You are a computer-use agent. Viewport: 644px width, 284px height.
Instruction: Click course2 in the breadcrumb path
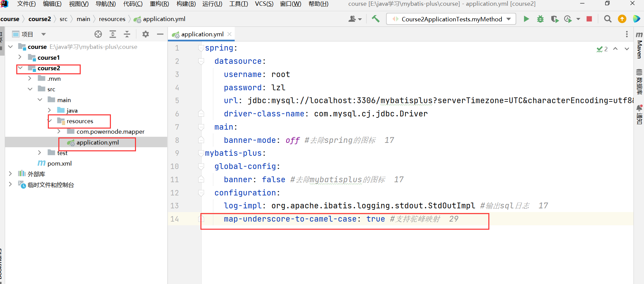point(40,19)
